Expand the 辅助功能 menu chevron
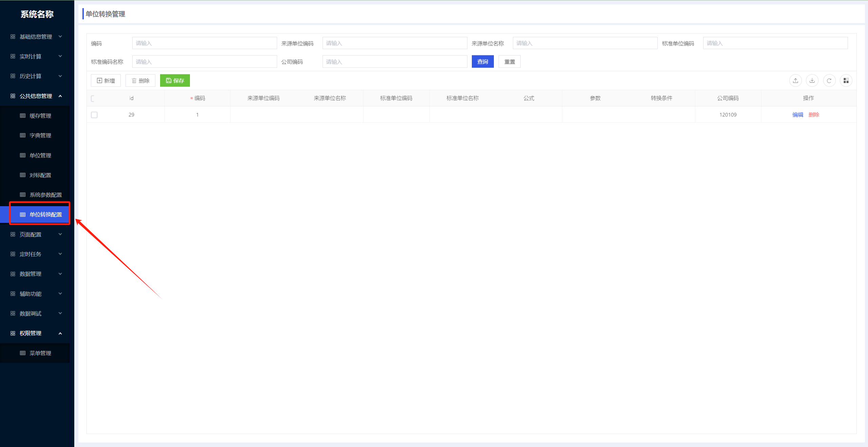868x447 pixels. (x=60, y=293)
